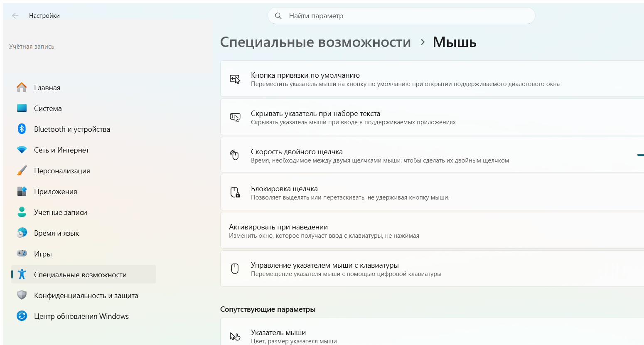This screenshot has width=644, height=345.
Task: Open Приложения settings
Action: pyautogui.click(x=84, y=191)
